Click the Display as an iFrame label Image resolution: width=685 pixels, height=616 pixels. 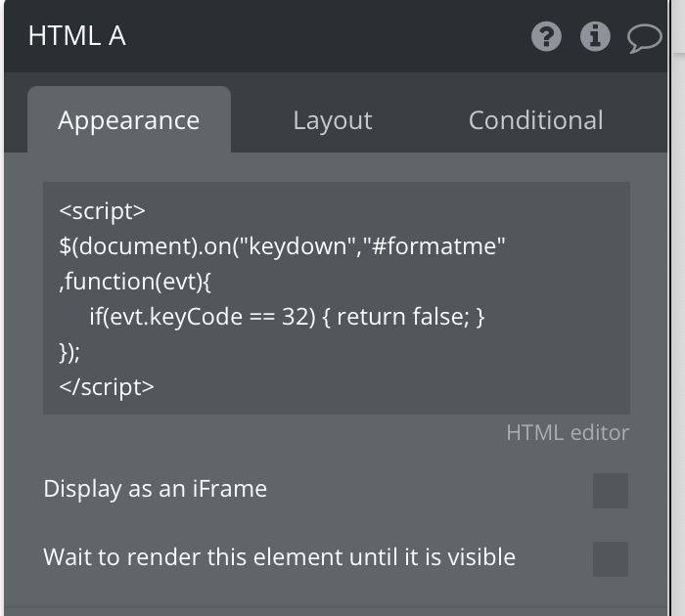(155, 488)
